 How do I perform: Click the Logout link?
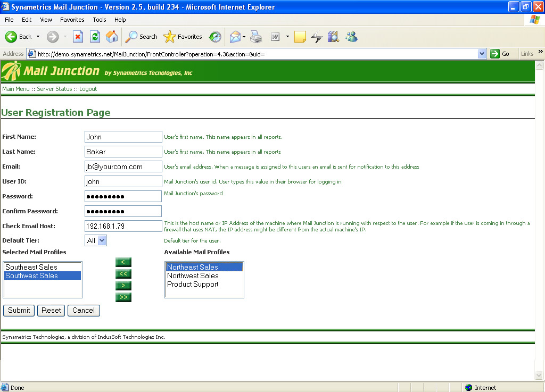[88, 89]
